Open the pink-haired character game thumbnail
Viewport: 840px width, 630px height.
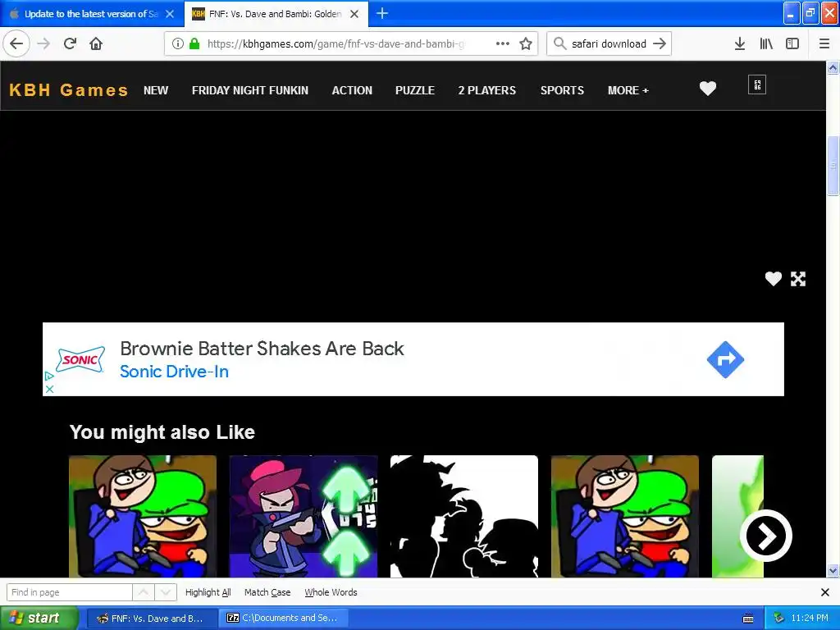click(x=304, y=517)
